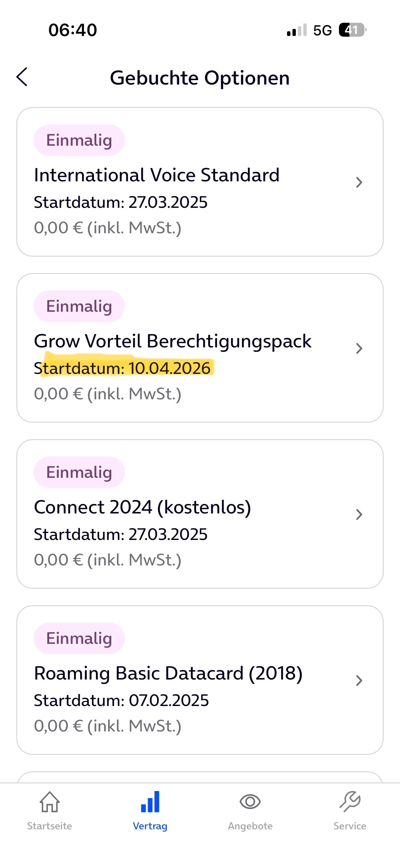Expand International Voice Standard chevron
The height and width of the screenshot is (868, 400).
coord(359,182)
